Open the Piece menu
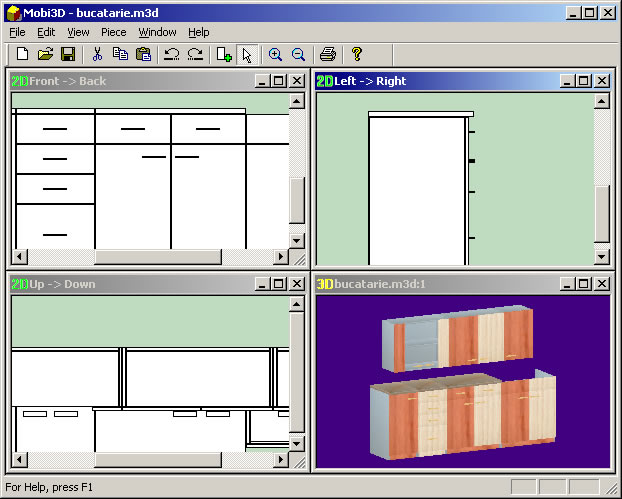The width and height of the screenshot is (622, 499). tap(113, 32)
